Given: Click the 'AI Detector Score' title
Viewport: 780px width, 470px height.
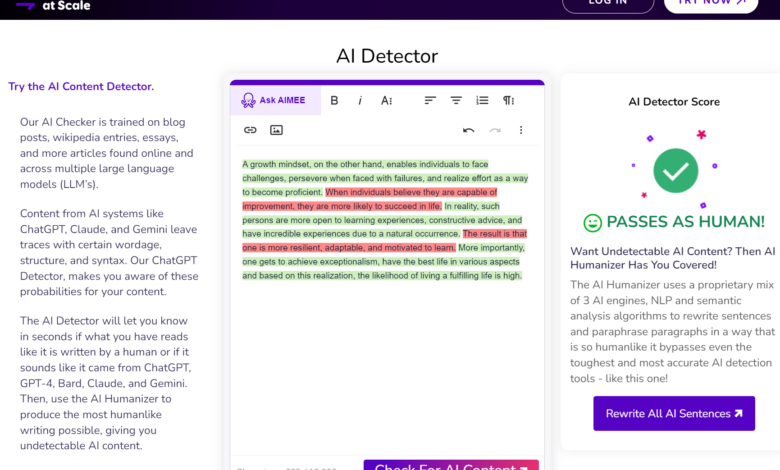Looking at the screenshot, I should tap(674, 102).
